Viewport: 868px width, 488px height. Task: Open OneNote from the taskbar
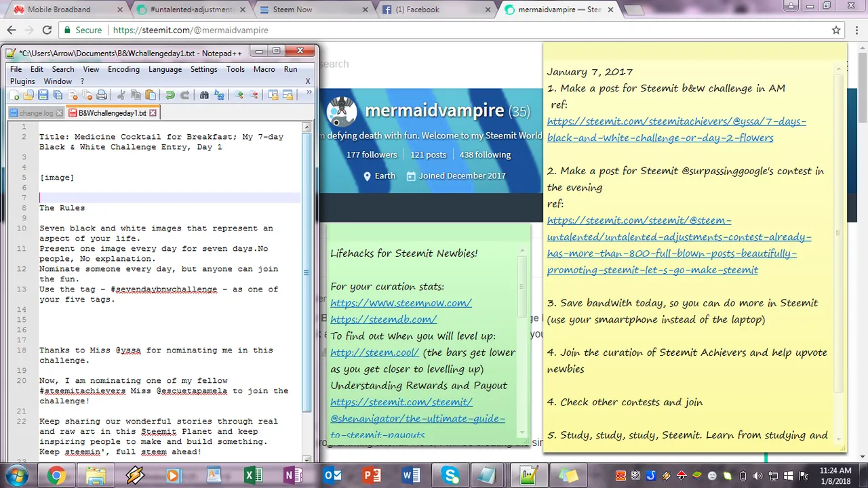[x=293, y=475]
